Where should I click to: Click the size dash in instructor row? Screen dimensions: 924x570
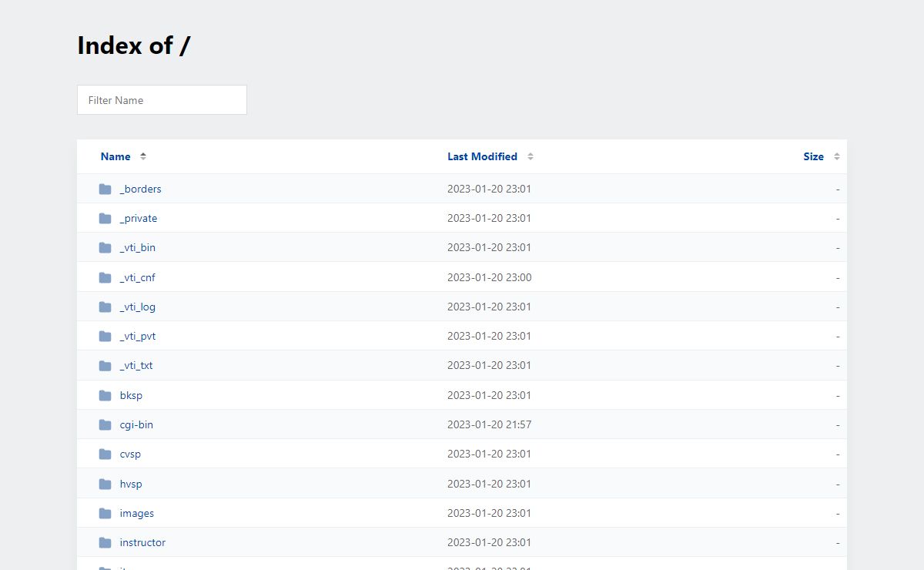[x=838, y=543]
